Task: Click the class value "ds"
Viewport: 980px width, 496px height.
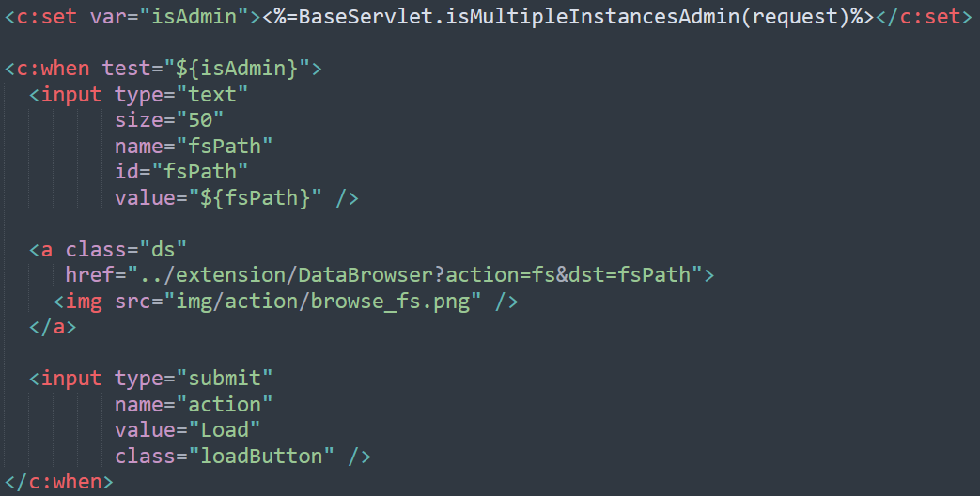Action: coord(163,250)
